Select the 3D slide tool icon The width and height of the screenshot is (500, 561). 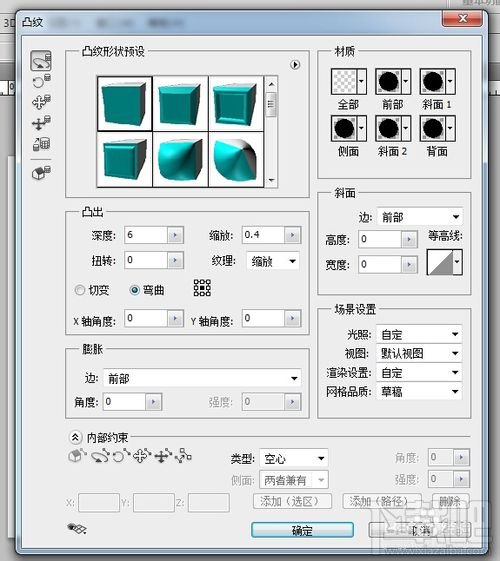(x=41, y=123)
